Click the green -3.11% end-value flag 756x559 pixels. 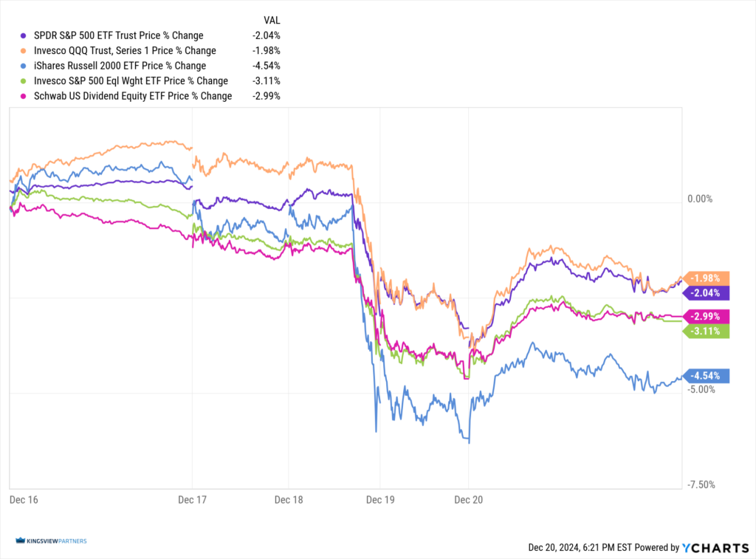tap(708, 332)
